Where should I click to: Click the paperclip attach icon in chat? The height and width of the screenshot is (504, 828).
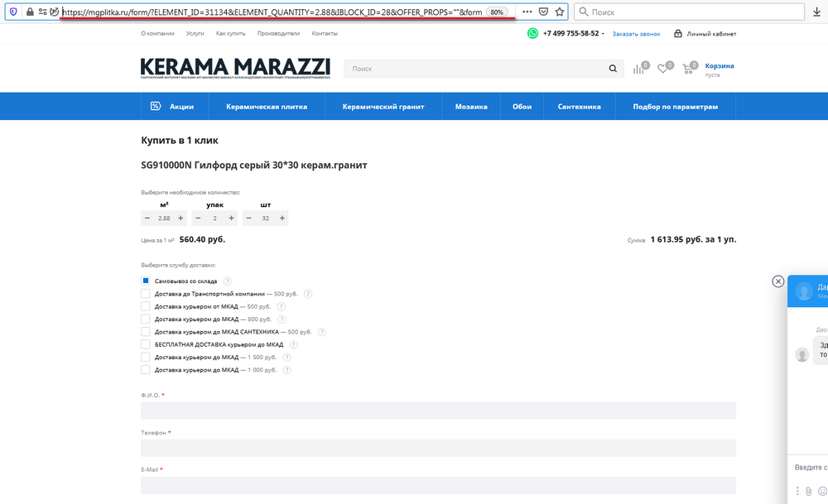point(808,492)
